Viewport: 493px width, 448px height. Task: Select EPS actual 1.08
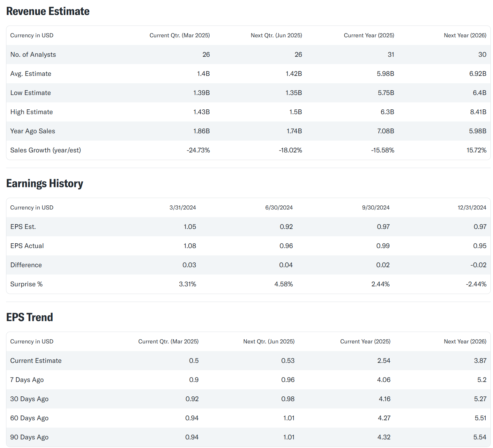tap(190, 246)
